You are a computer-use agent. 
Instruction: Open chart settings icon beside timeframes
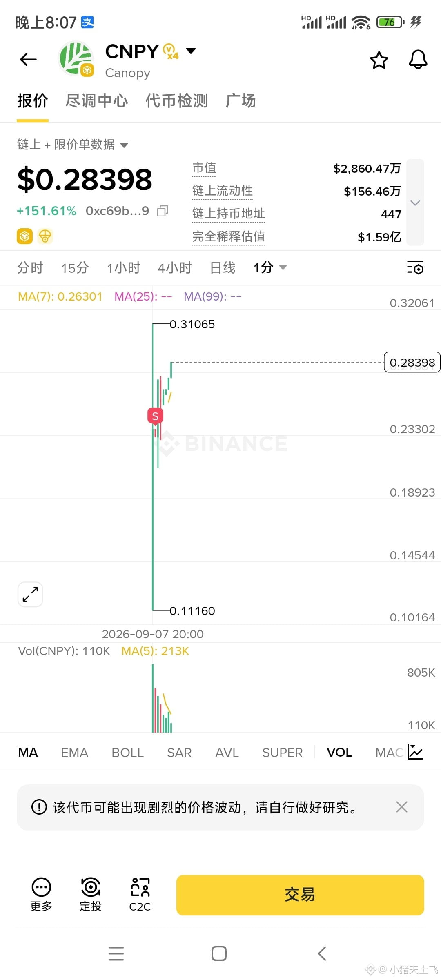(x=415, y=268)
